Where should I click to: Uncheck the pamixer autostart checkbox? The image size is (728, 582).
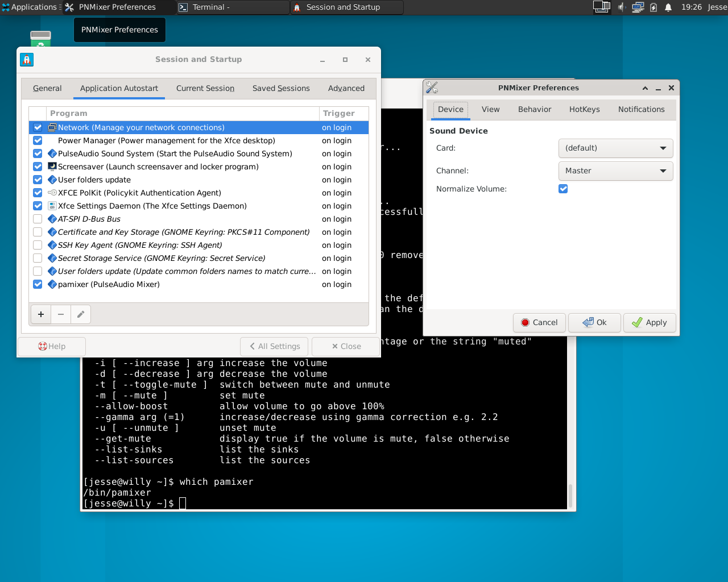[x=38, y=284]
